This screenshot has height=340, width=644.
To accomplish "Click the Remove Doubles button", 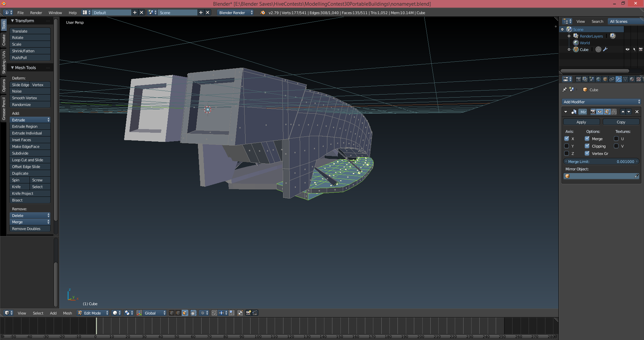I will pyautogui.click(x=30, y=229).
